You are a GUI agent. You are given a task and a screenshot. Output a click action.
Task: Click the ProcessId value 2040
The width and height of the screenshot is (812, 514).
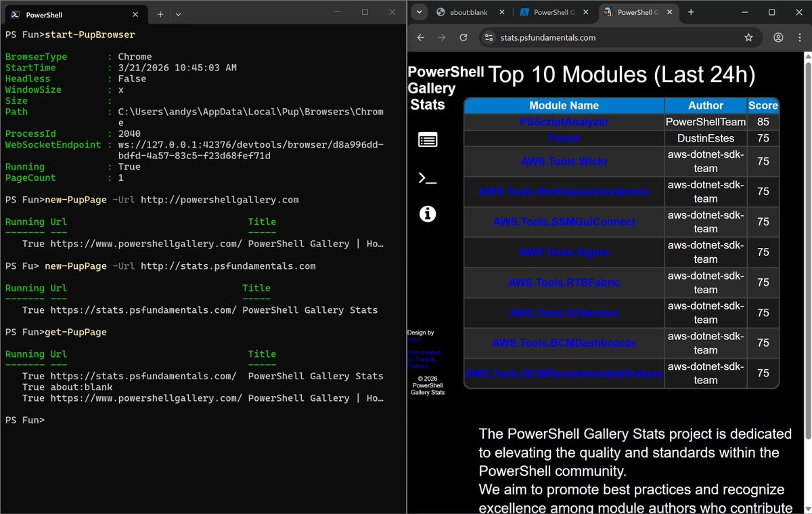[129, 133]
